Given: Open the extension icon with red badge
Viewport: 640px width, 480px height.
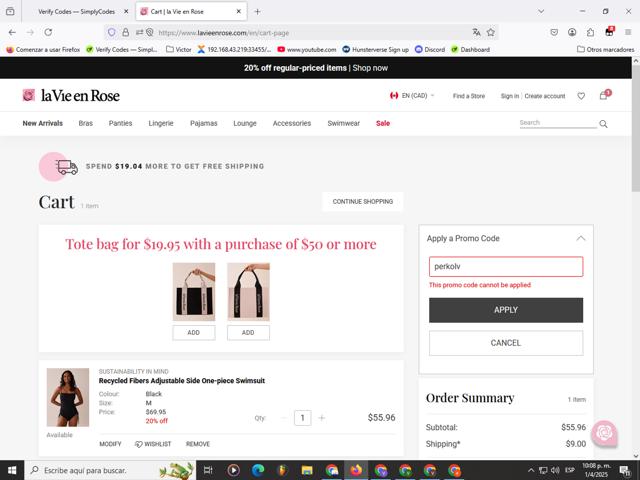Looking at the screenshot, I should click(x=609, y=32).
